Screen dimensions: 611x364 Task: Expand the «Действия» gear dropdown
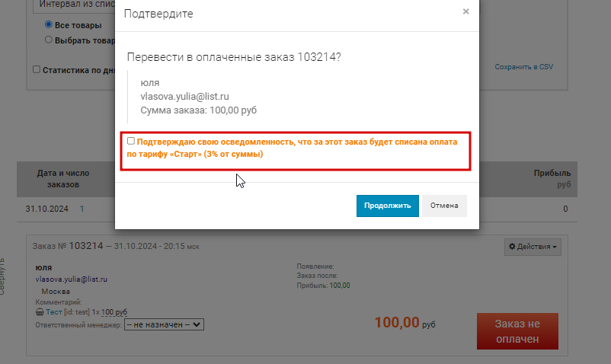pyautogui.click(x=533, y=247)
